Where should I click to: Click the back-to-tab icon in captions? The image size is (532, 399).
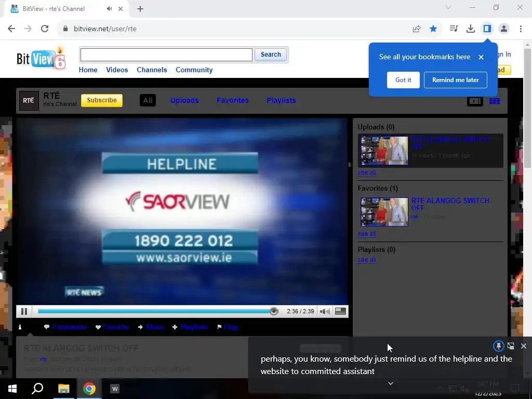(511, 346)
